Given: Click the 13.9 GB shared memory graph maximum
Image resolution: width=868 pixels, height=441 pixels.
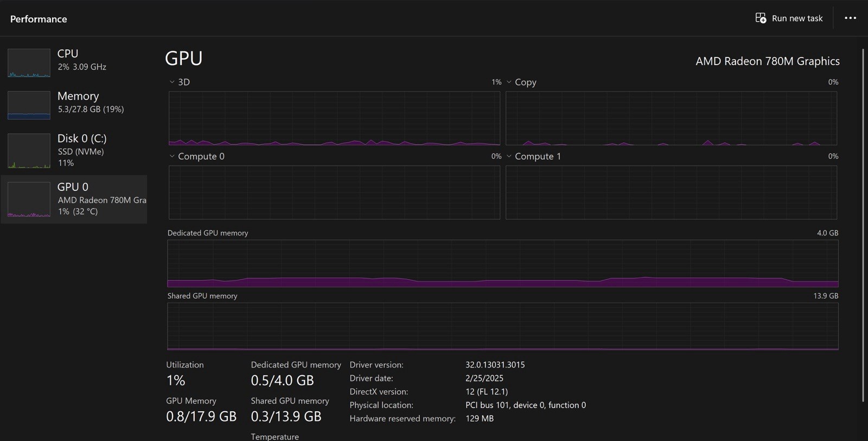Looking at the screenshot, I should [826, 296].
